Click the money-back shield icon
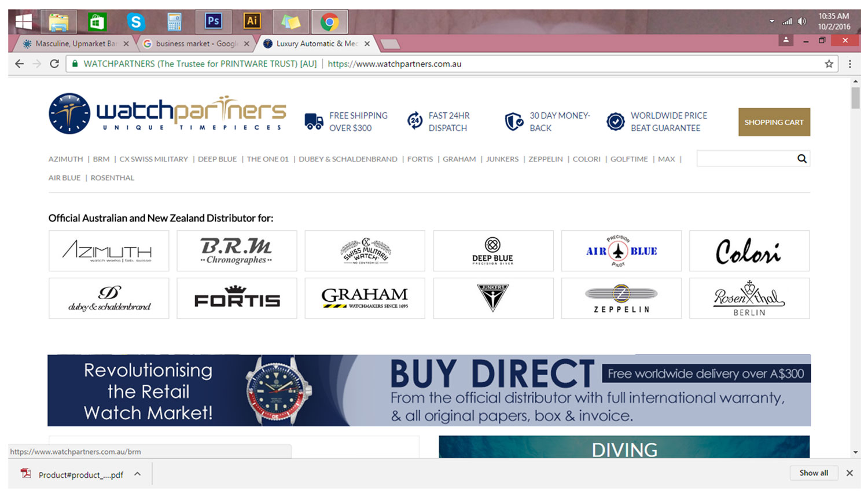The height and width of the screenshot is (498, 868). pos(514,121)
